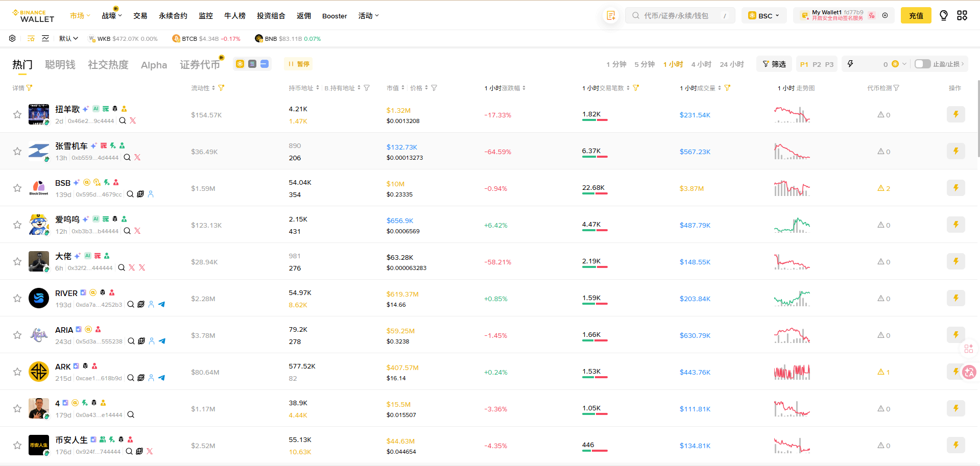Star the ARK token row
The height and width of the screenshot is (466, 980).
pos(17,372)
